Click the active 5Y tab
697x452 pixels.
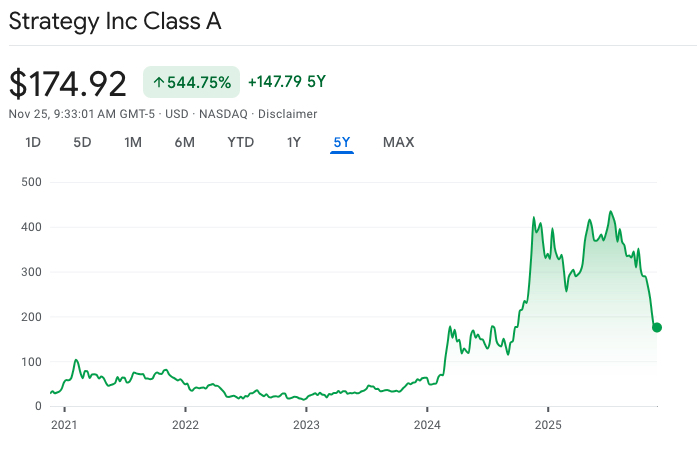pyautogui.click(x=342, y=142)
